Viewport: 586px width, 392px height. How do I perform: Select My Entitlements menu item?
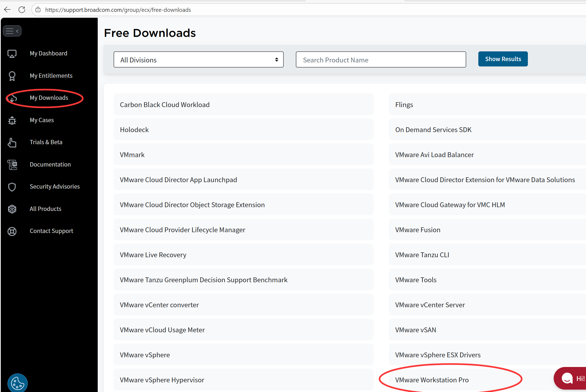point(51,76)
